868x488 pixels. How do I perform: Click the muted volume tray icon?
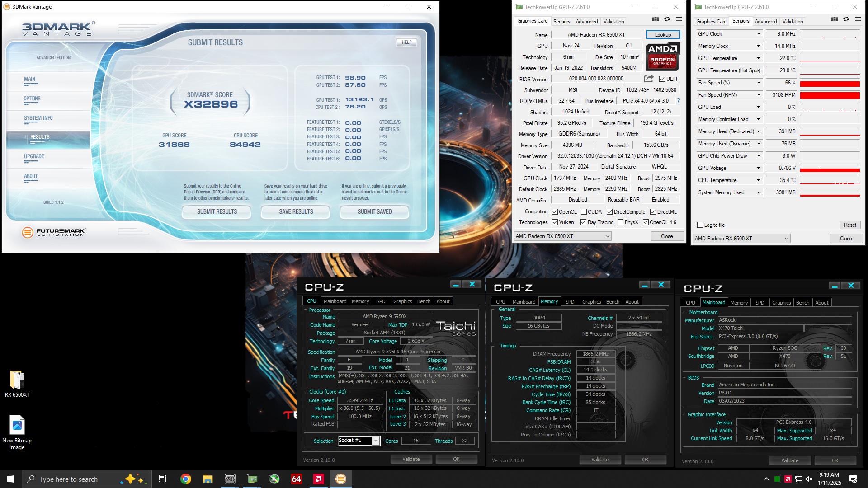(x=810, y=479)
